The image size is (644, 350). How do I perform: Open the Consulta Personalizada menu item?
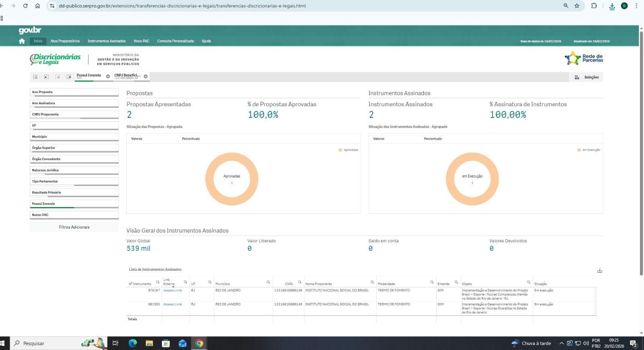pos(175,41)
